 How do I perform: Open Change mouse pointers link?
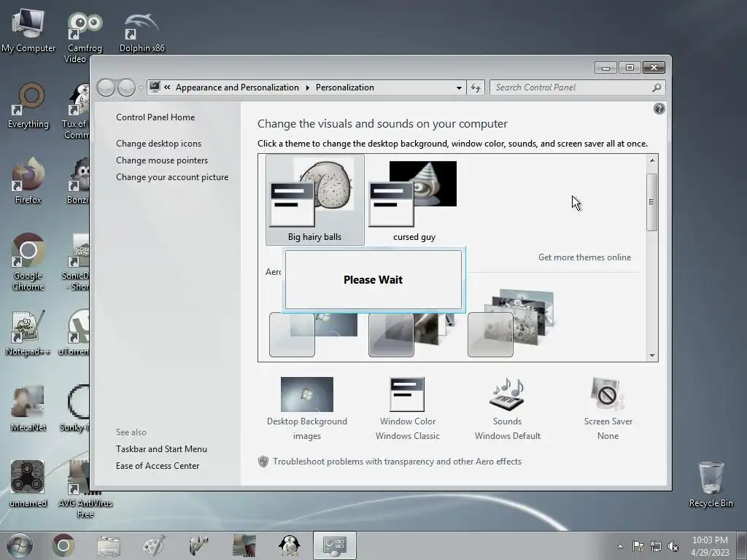click(162, 160)
